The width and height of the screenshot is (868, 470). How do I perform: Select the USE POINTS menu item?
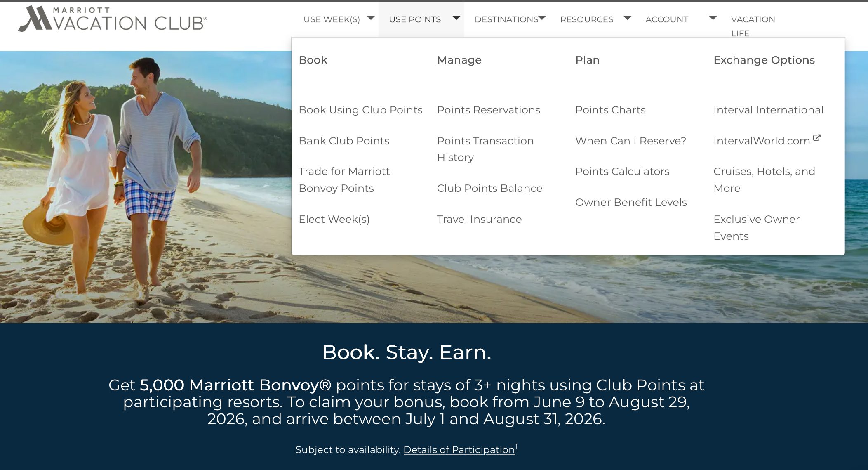(x=415, y=19)
